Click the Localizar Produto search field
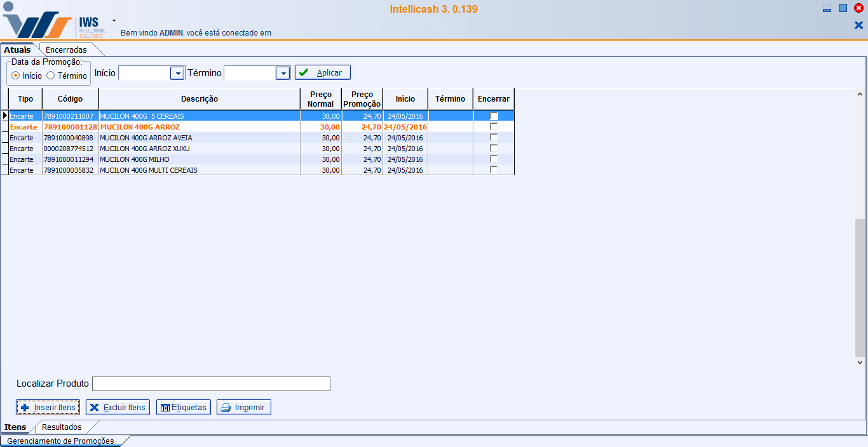868x447 pixels. click(x=211, y=384)
